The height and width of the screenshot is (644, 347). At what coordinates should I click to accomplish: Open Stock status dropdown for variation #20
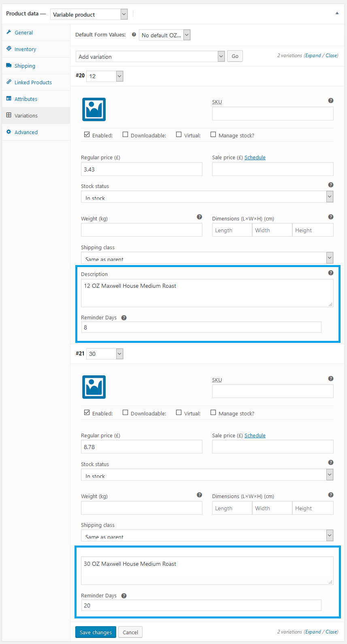[x=207, y=197]
